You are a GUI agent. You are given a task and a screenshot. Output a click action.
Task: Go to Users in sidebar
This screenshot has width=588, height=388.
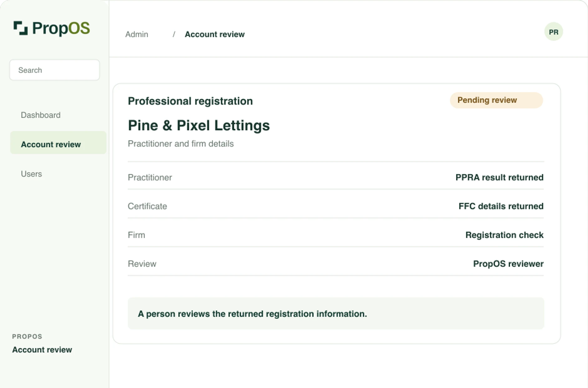pyautogui.click(x=31, y=174)
